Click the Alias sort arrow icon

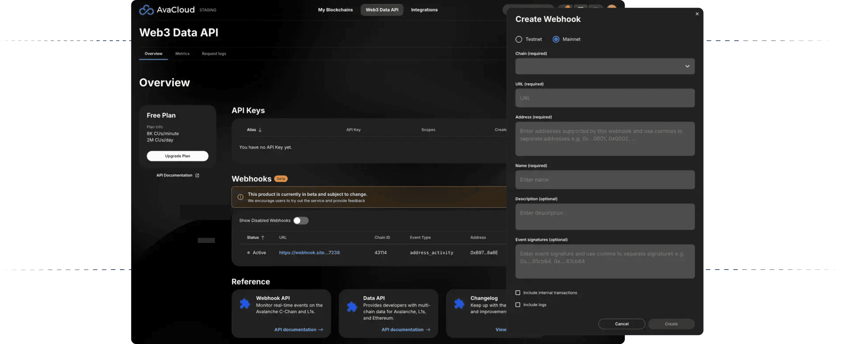pyautogui.click(x=260, y=130)
